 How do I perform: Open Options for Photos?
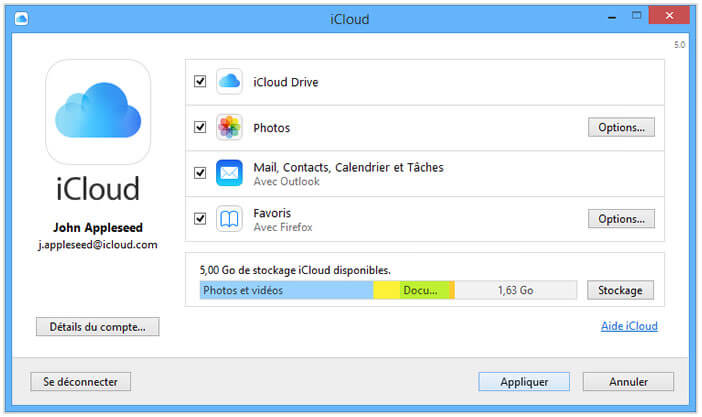click(x=620, y=128)
